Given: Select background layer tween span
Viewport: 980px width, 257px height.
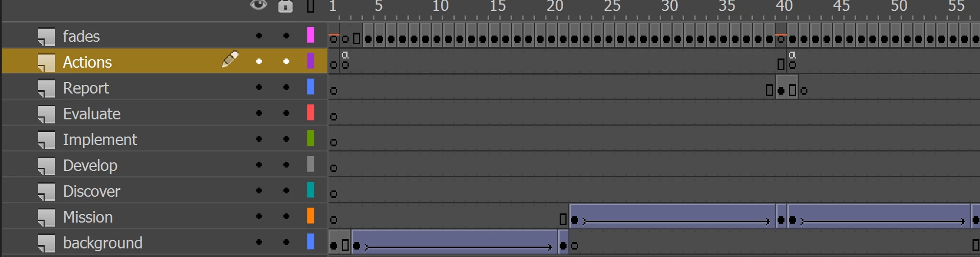Looking at the screenshot, I should [454, 242].
